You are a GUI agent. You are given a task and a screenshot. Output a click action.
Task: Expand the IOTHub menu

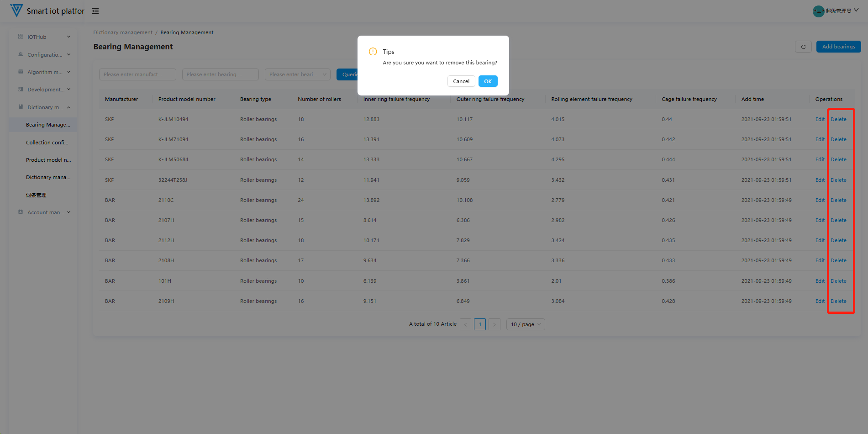(69, 37)
